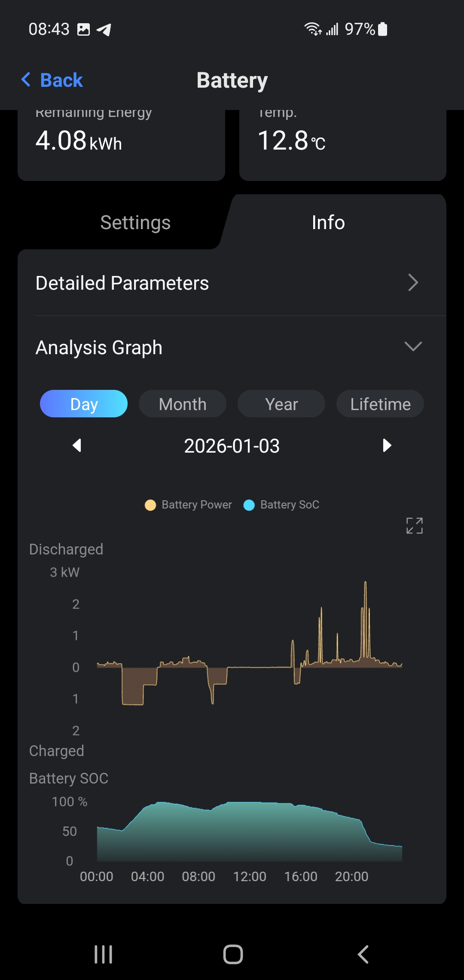Switch to the Settings tab
Image resolution: width=464 pixels, height=980 pixels.
(135, 223)
